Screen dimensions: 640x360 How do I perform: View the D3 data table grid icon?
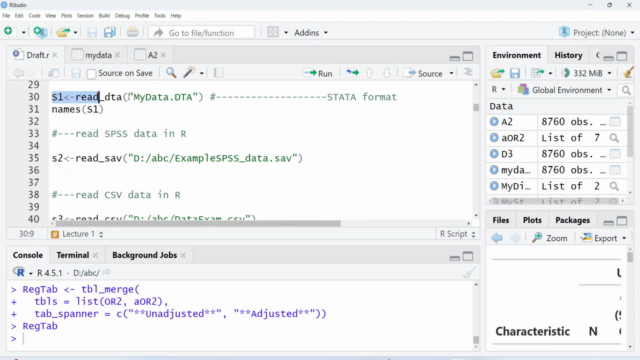point(615,154)
